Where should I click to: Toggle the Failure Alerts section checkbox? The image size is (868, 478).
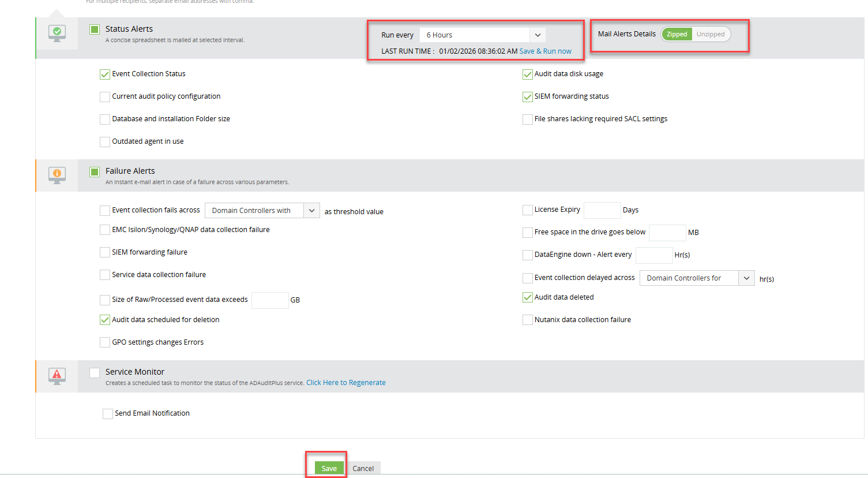tap(95, 171)
